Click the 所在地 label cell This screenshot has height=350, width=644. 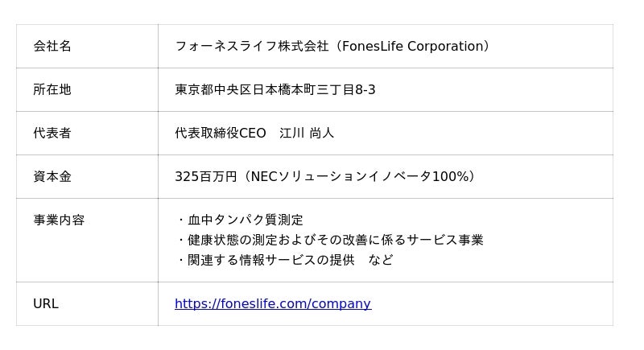click(x=52, y=90)
